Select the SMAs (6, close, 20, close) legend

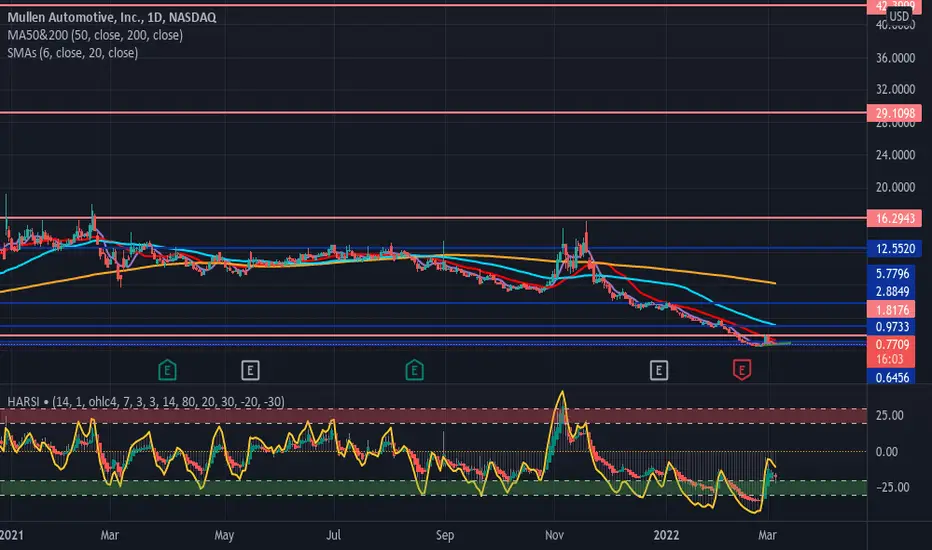click(73, 53)
